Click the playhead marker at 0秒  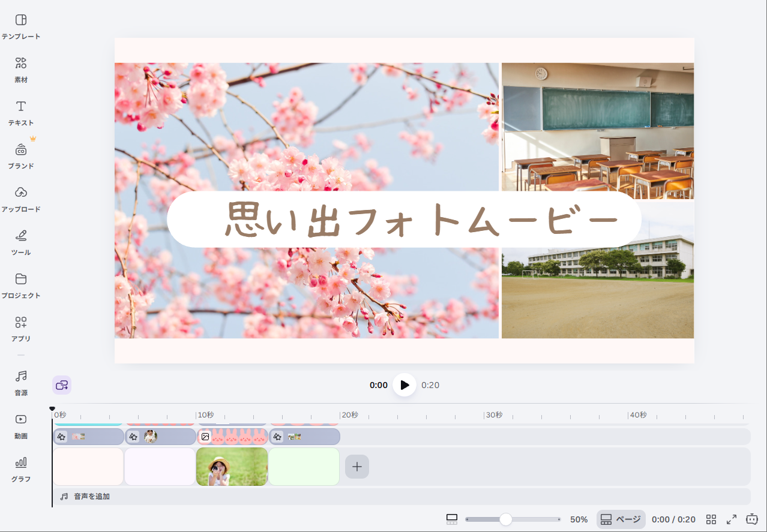pos(52,408)
